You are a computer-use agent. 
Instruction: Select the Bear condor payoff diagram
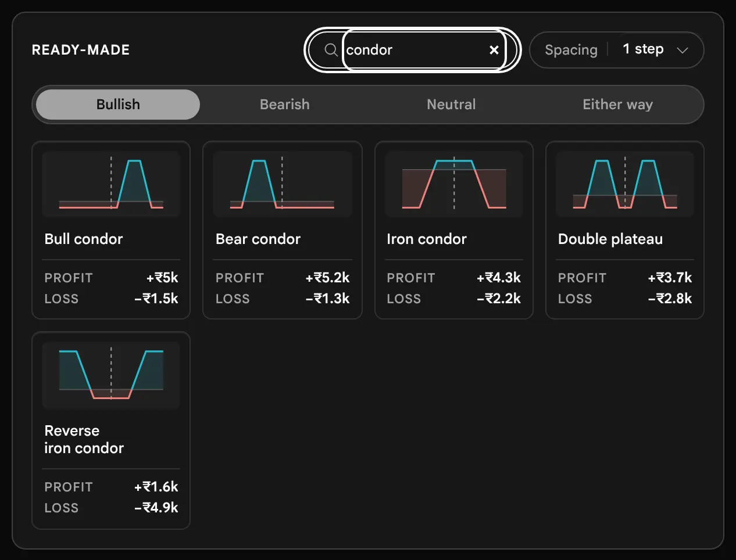(x=283, y=184)
